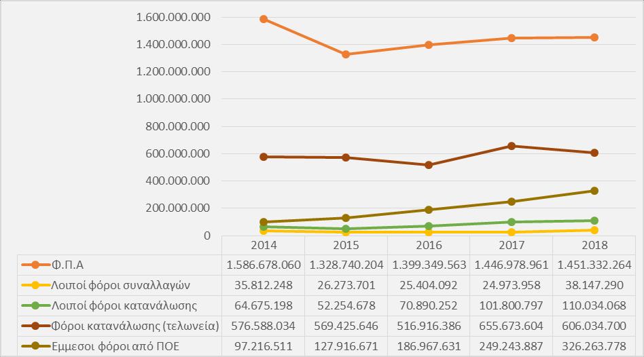Click the cell value 26.273.701
The width and height of the screenshot is (644, 357).
(x=346, y=285)
